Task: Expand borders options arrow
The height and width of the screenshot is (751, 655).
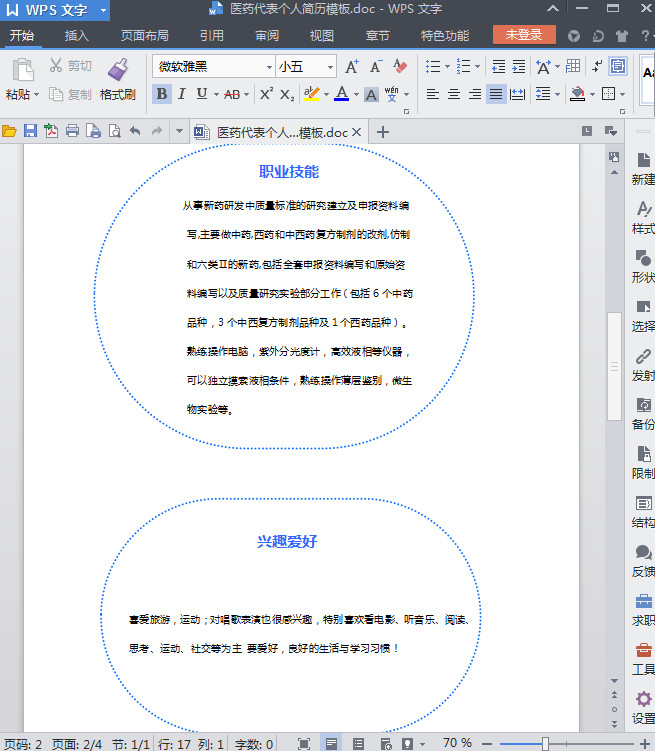Action: 622,94
